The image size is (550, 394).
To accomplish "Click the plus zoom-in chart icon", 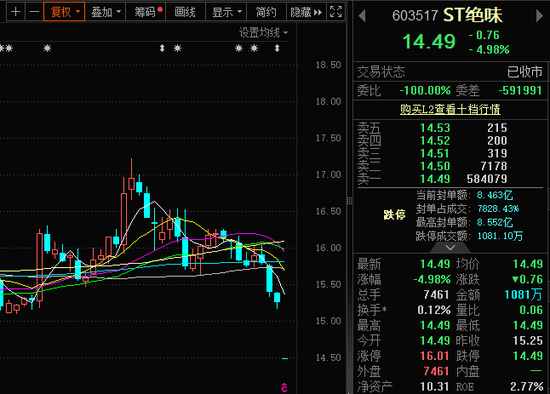I will click(x=15, y=12).
